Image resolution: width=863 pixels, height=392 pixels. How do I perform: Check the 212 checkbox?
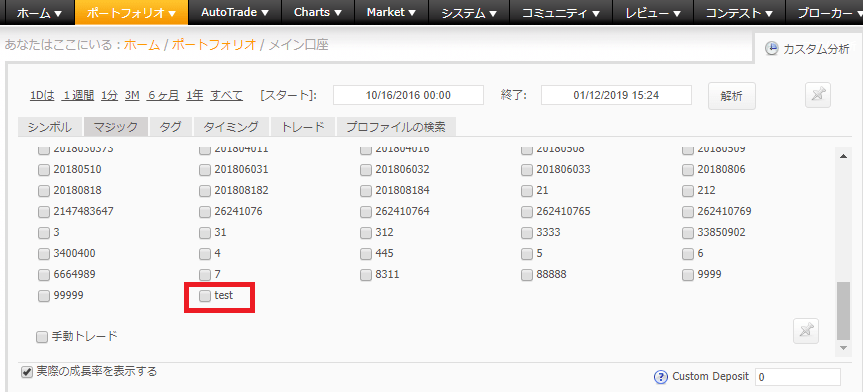[688, 191]
